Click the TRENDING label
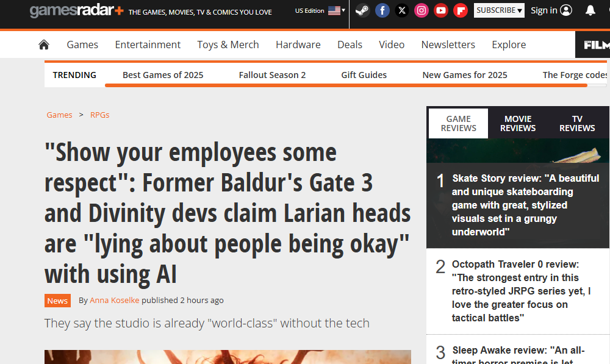 74,74
